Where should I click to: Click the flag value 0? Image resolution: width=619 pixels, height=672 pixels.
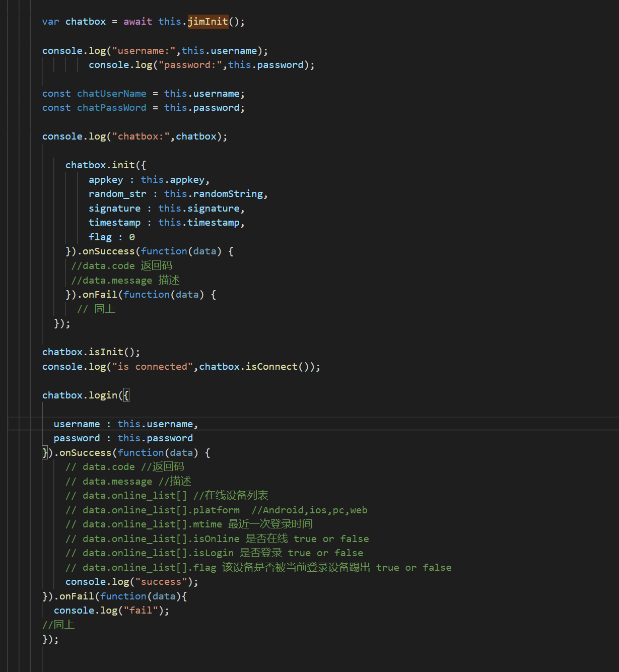tap(132, 237)
